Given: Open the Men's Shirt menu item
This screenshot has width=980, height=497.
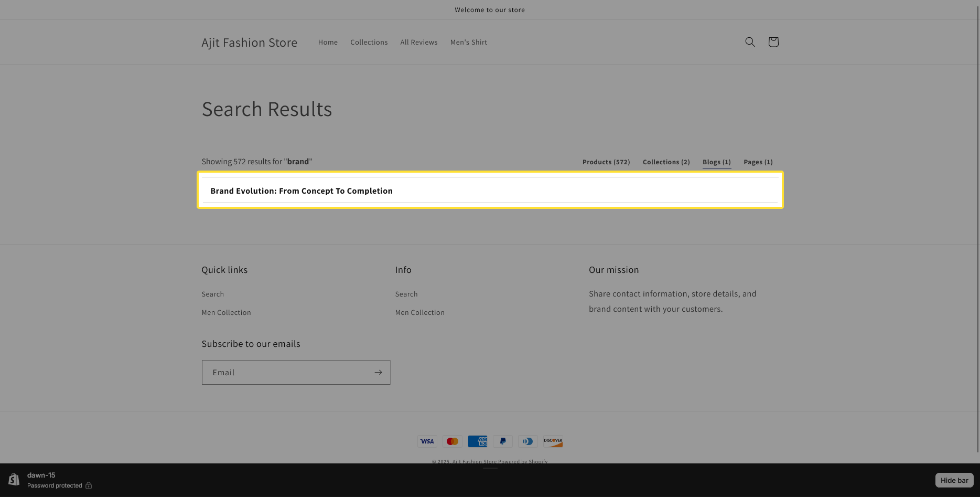Looking at the screenshot, I should point(468,43).
